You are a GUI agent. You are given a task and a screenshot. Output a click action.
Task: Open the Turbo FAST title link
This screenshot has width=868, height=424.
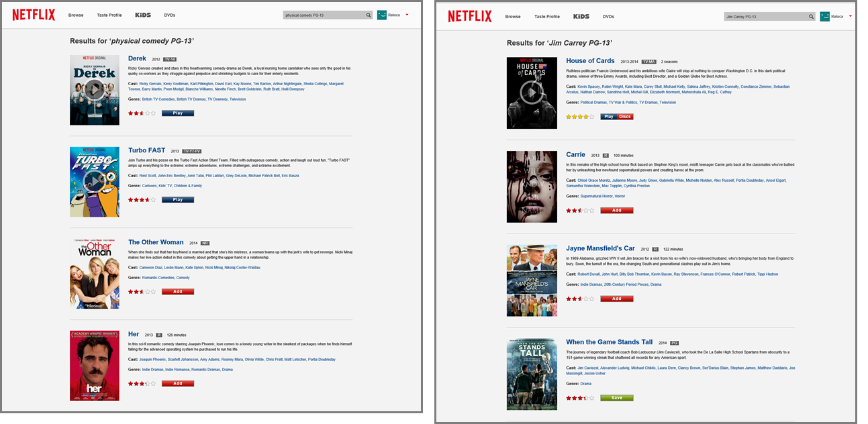(x=146, y=150)
